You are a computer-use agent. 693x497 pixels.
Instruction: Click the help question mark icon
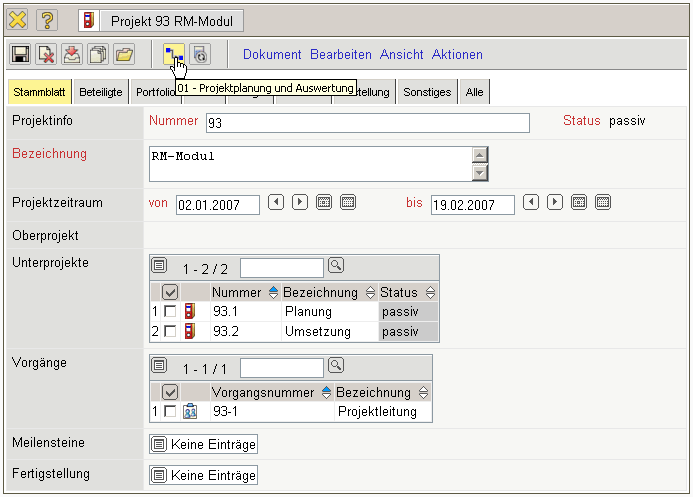pos(48,20)
